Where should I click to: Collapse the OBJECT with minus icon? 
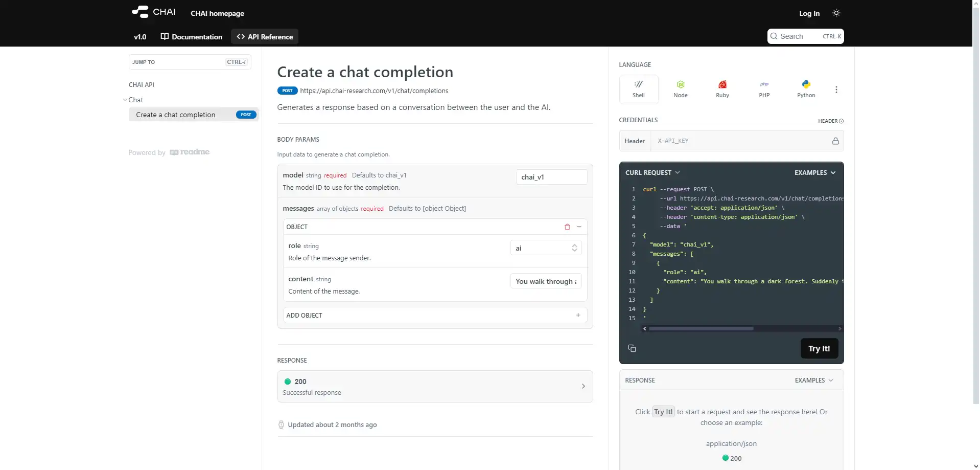(579, 227)
